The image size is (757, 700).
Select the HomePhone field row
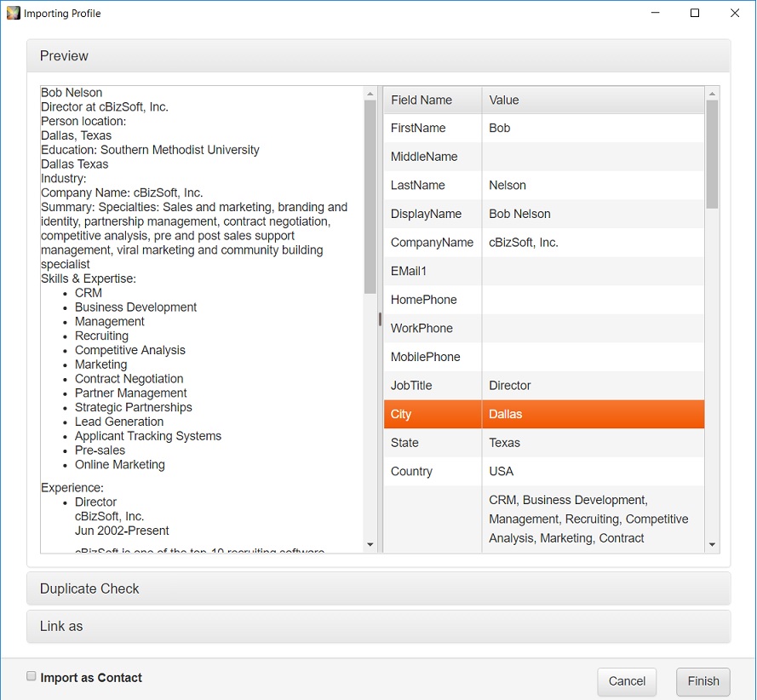click(x=544, y=299)
